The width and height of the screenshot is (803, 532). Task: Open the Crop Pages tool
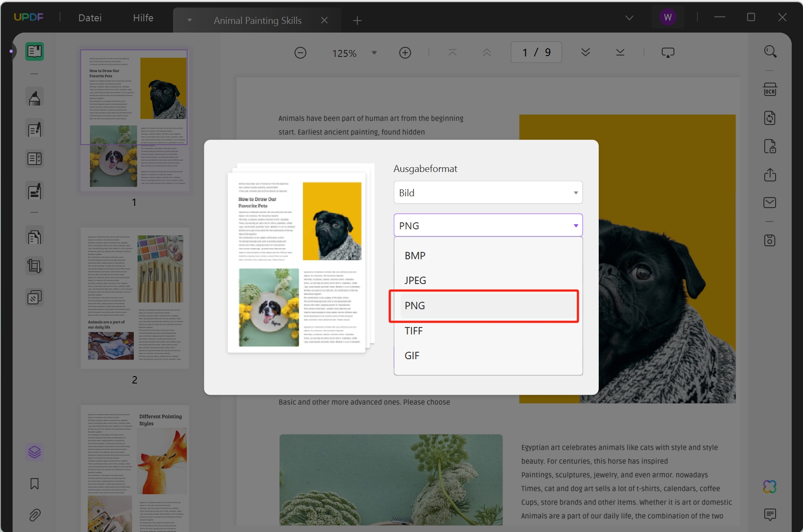[34, 265]
